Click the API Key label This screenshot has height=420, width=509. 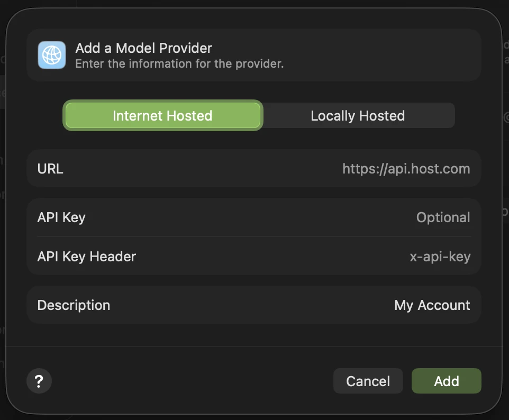tap(61, 217)
